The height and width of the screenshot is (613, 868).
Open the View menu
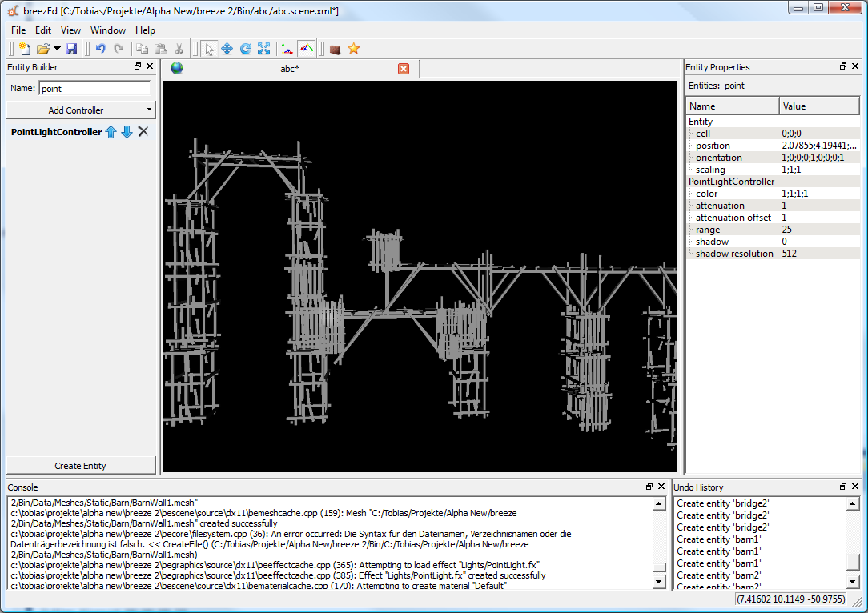click(x=70, y=30)
